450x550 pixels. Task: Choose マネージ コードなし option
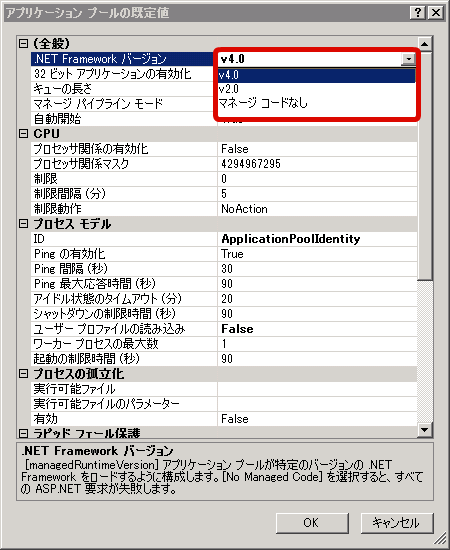point(316,103)
